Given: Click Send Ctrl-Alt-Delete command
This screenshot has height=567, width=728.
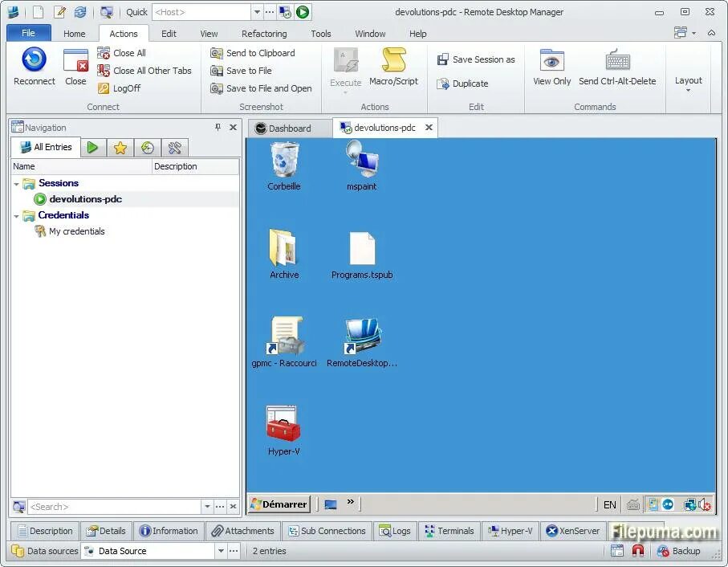Looking at the screenshot, I should [617, 66].
